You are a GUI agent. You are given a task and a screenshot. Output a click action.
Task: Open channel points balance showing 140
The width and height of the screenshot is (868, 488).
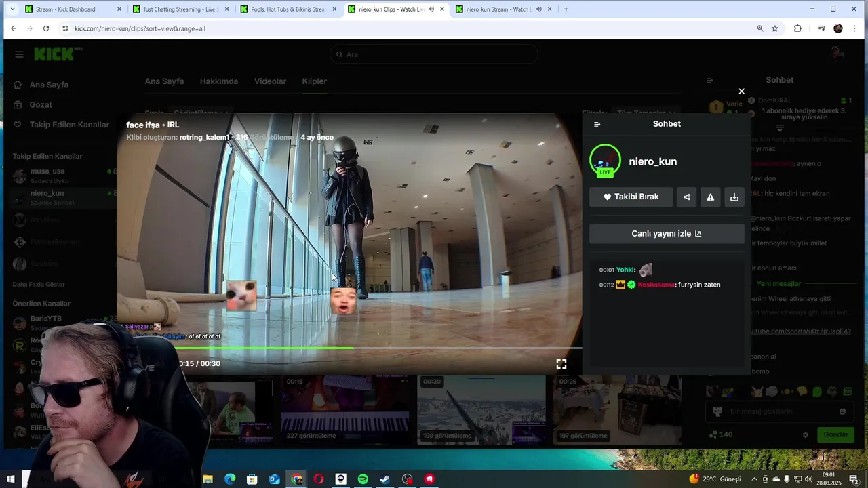(720, 435)
